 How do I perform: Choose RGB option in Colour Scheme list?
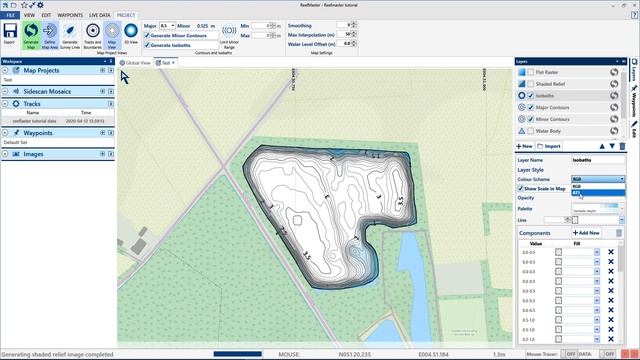(x=598, y=186)
